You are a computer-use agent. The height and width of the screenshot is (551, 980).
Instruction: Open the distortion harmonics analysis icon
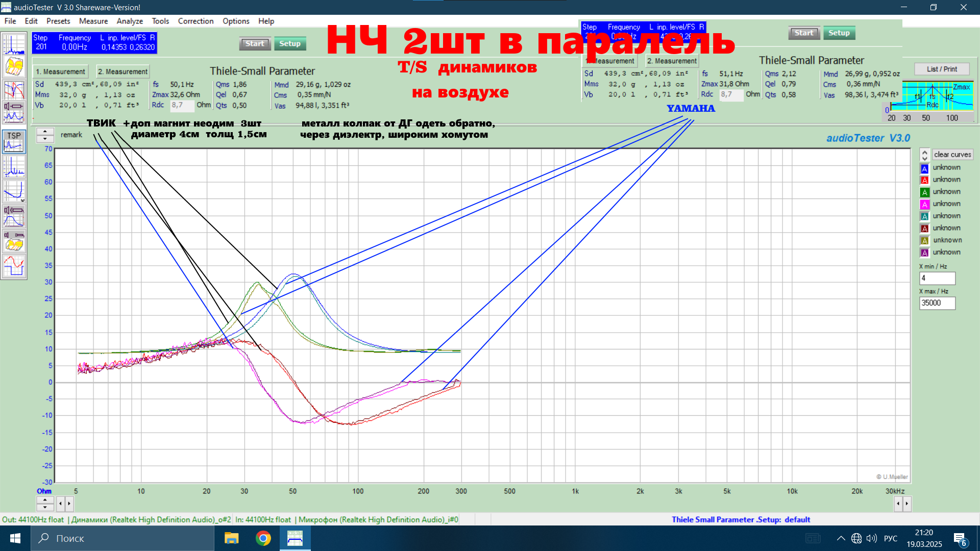tap(14, 166)
